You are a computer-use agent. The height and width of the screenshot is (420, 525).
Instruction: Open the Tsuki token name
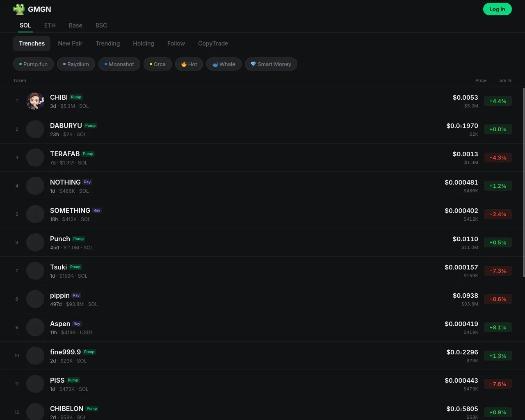[58, 267]
